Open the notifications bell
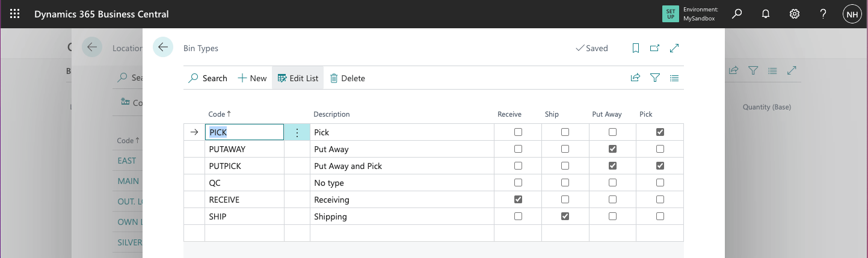This screenshot has width=868, height=258. (766, 14)
